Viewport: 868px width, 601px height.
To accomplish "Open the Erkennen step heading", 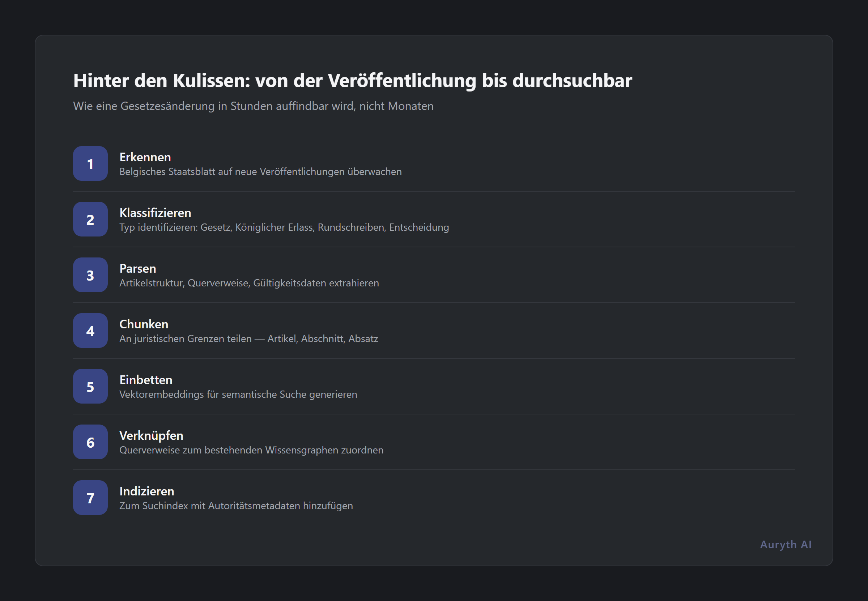I will pyautogui.click(x=145, y=157).
